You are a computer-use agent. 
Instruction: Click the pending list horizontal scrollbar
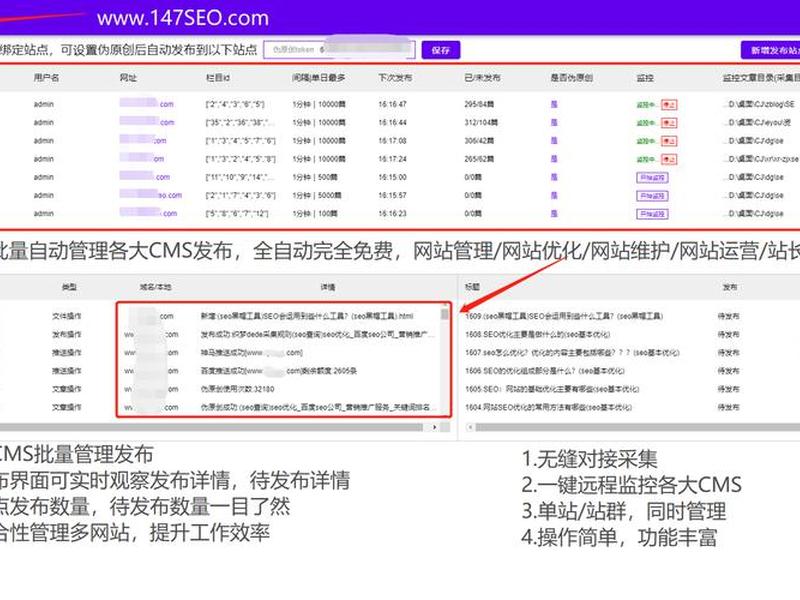[638, 427]
